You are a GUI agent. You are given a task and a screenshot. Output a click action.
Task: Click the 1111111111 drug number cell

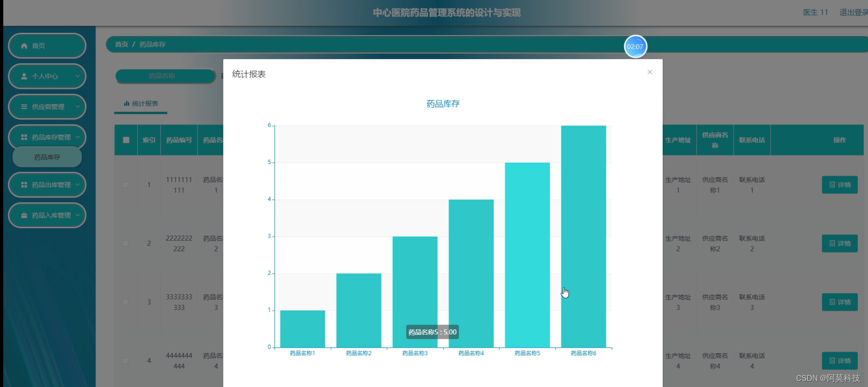179,185
